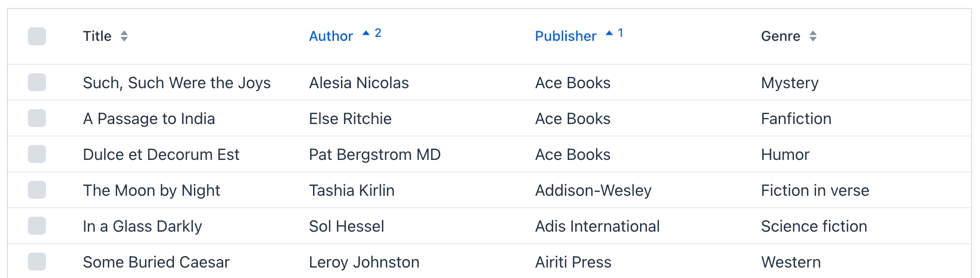Select checkbox for The Moon by Night
Screen dimensions: 980x278
click(37, 190)
